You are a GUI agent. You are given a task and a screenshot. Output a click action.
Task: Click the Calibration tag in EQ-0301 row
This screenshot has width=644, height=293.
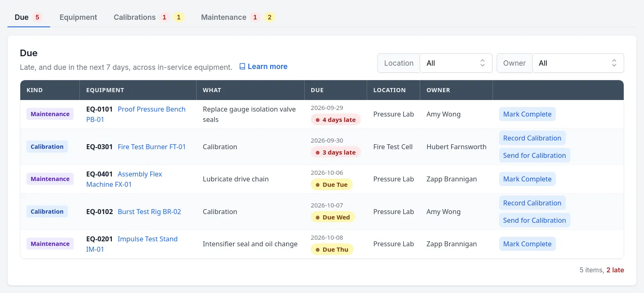[47, 147]
